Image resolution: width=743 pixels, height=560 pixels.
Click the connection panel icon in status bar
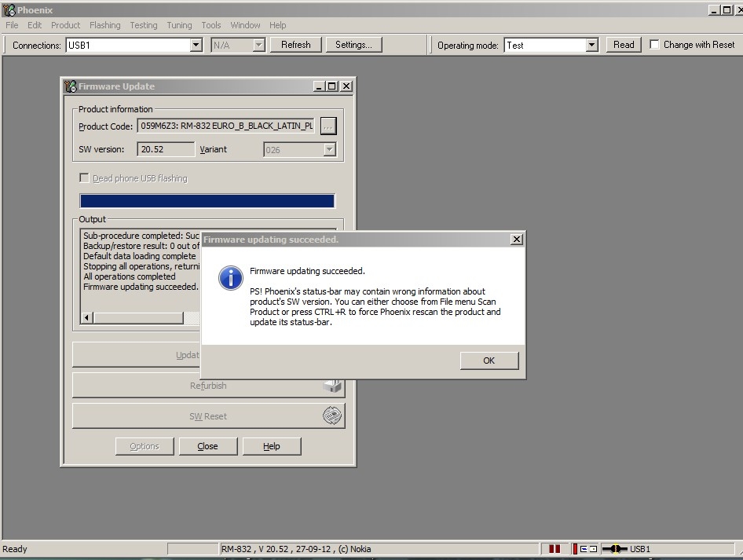pyautogui.click(x=584, y=549)
